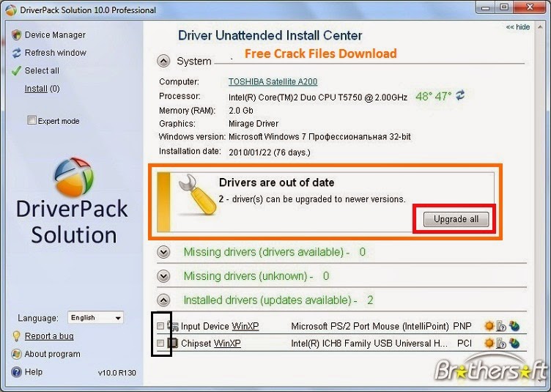Click globe icon in Chipset row
The width and height of the screenshot is (551, 392).
tap(514, 343)
